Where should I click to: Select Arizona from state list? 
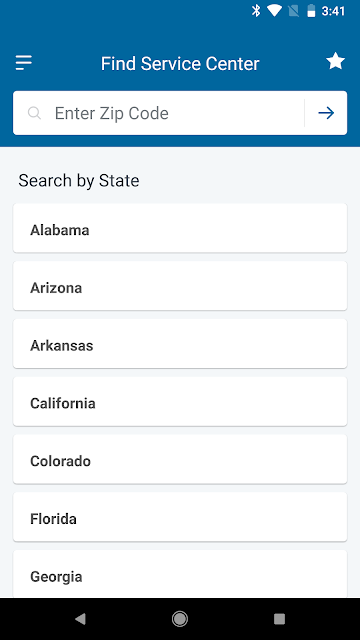180,286
